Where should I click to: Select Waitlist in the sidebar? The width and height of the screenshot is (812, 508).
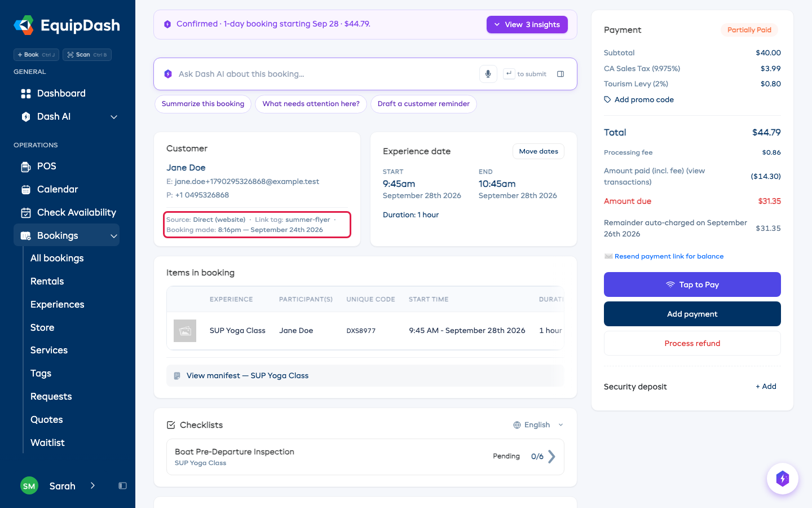point(47,443)
